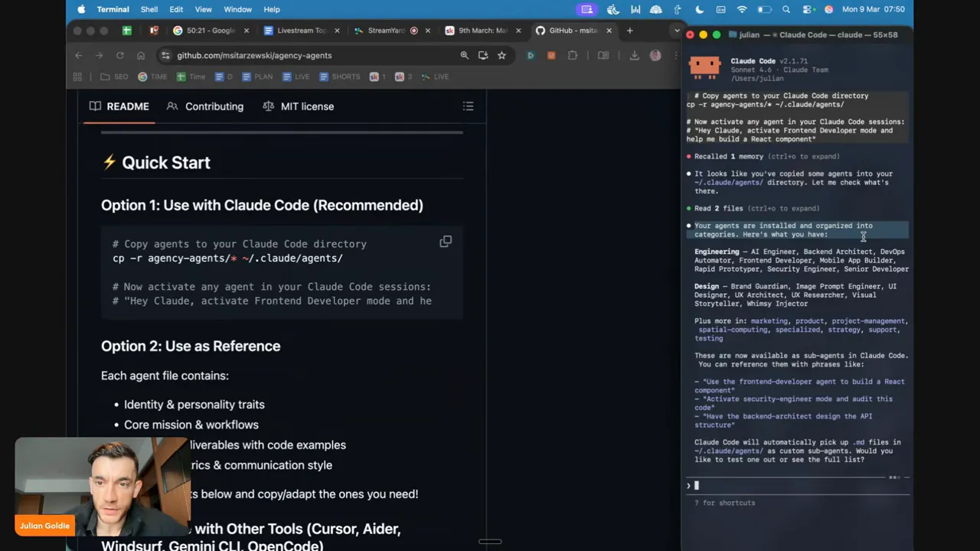980x551 pixels.
Task: Open the PLAN bookmark
Action: tap(257, 77)
